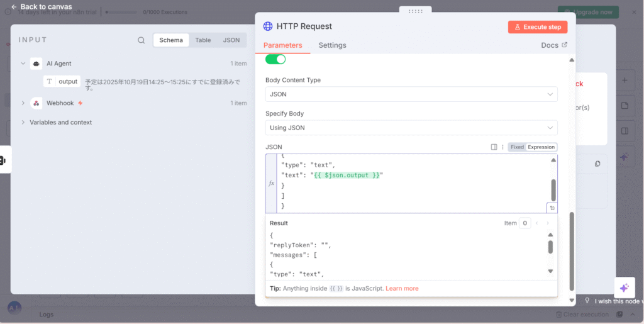Open the Body Content Type dropdown

[x=411, y=94]
